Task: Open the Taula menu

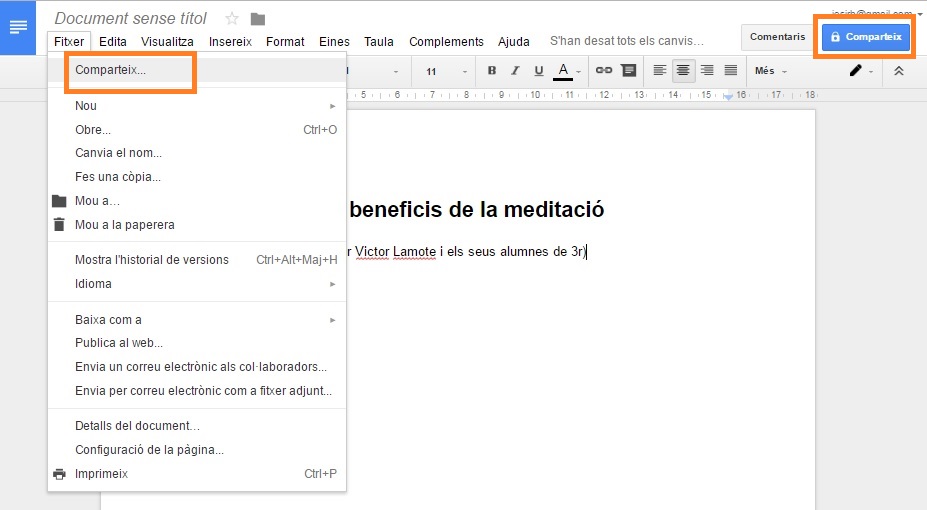Action: point(379,42)
